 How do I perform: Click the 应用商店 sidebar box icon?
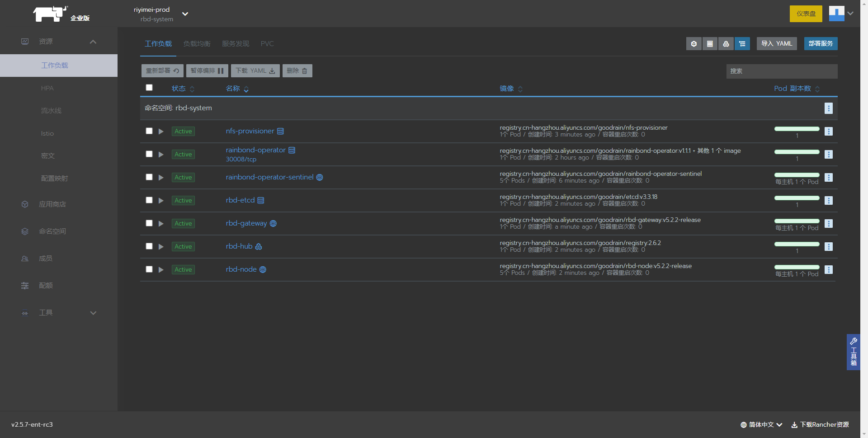[x=25, y=204]
